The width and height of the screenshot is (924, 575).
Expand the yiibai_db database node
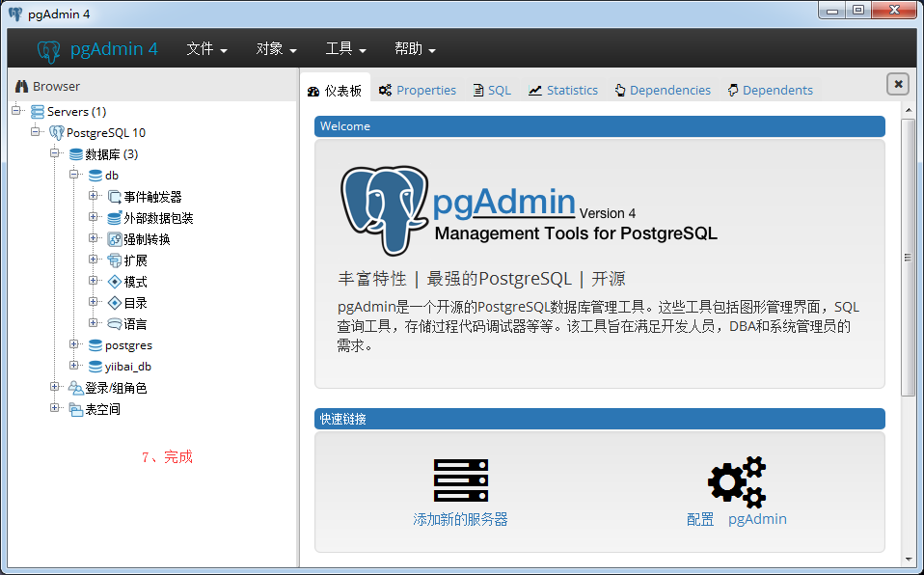73,365
